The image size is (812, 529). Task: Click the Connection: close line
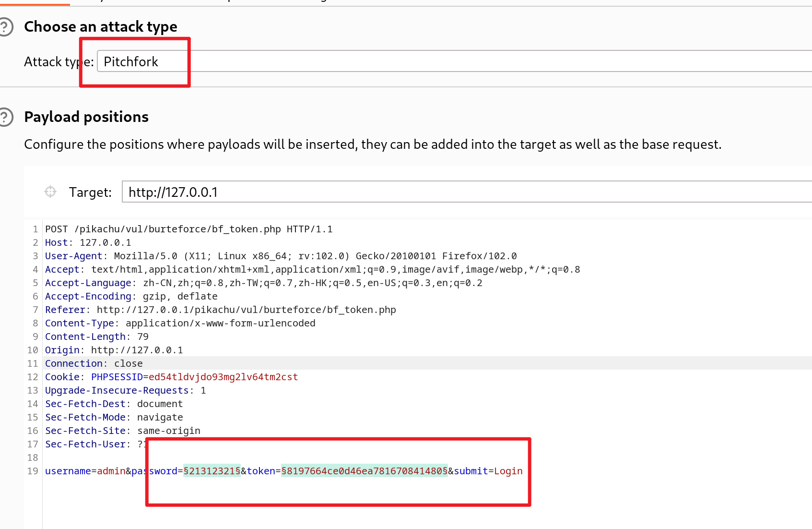tap(94, 363)
